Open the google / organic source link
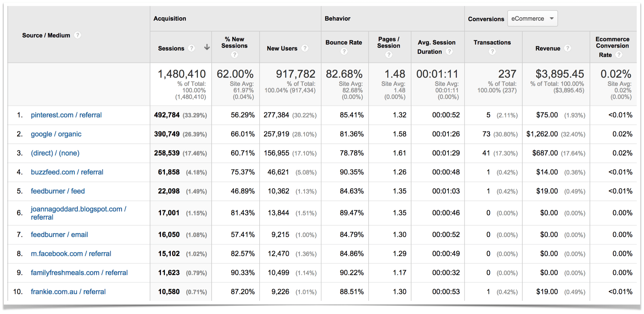The image size is (644, 314). (56, 134)
